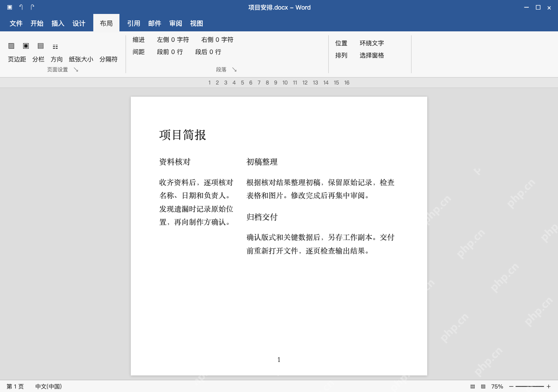The height and width of the screenshot is (392, 558).
Task: Switch to the 设计 tab
Action: pyautogui.click(x=79, y=24)
